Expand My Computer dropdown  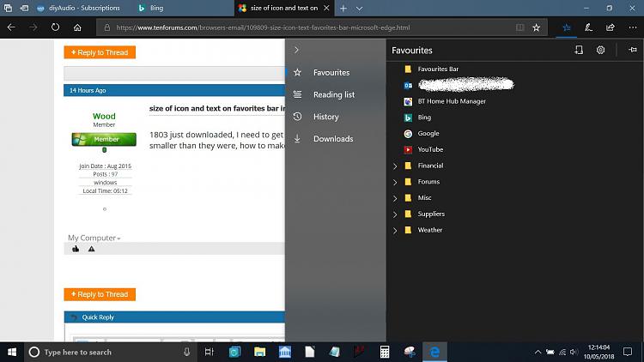coord(94,238)
